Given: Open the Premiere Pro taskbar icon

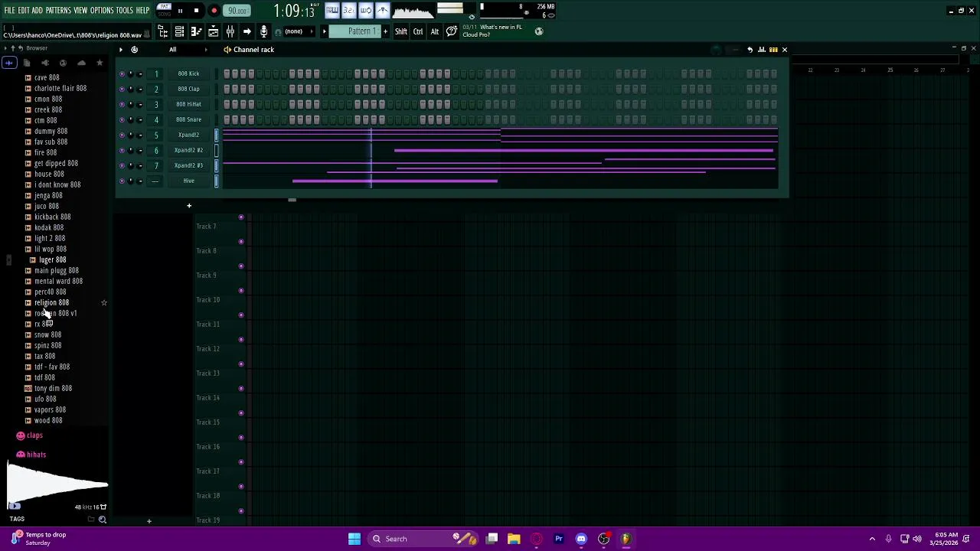Looking at the screenshot, I should point(559,539).
